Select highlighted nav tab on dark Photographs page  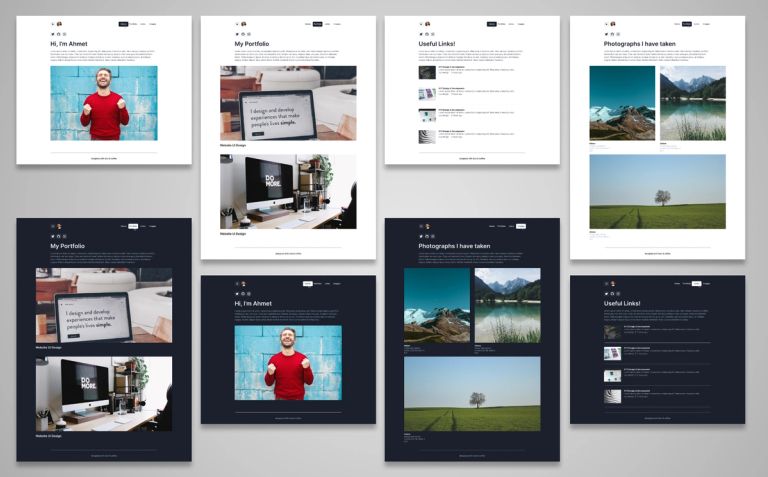pyautogui.click(x=521, y=226)
